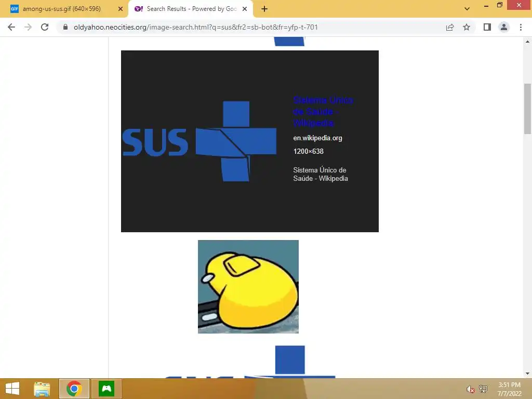Close the among-us-sus.gif tab

[120, 9]
